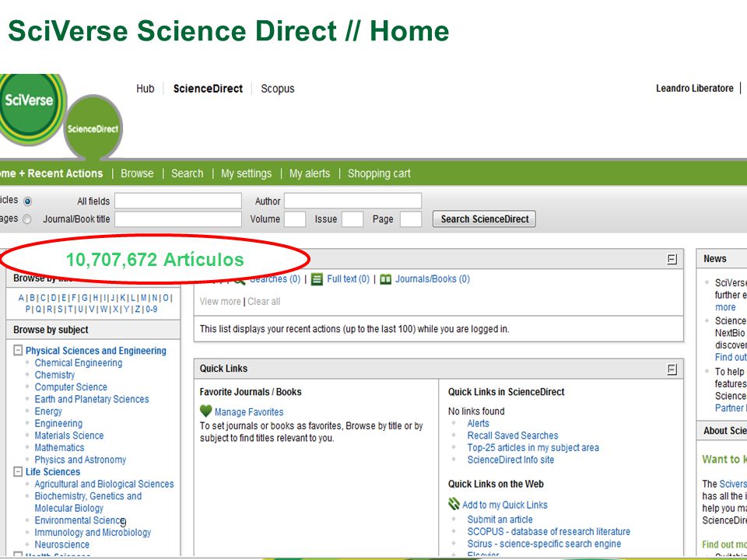Open Biochemistry, Genetics and Molecular Biology

click(88, 502)
